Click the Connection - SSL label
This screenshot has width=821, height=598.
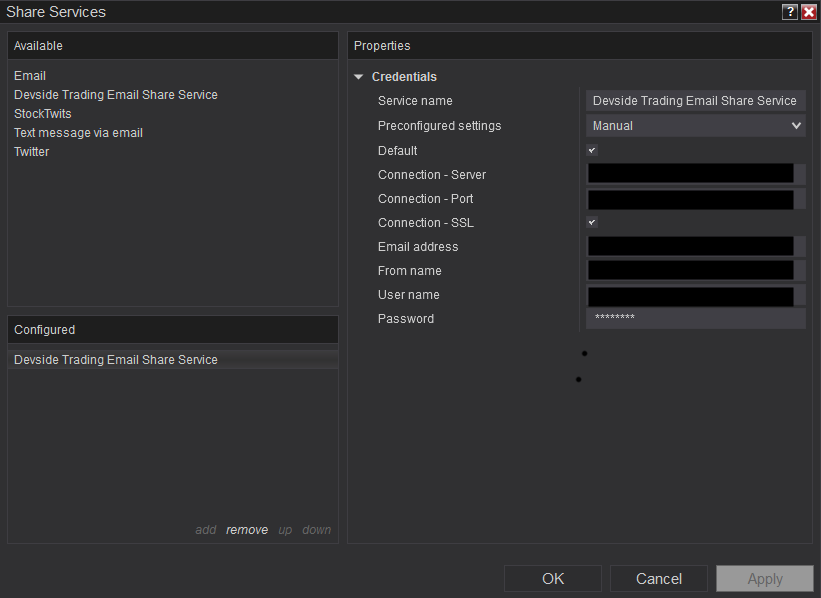[426, 223]
